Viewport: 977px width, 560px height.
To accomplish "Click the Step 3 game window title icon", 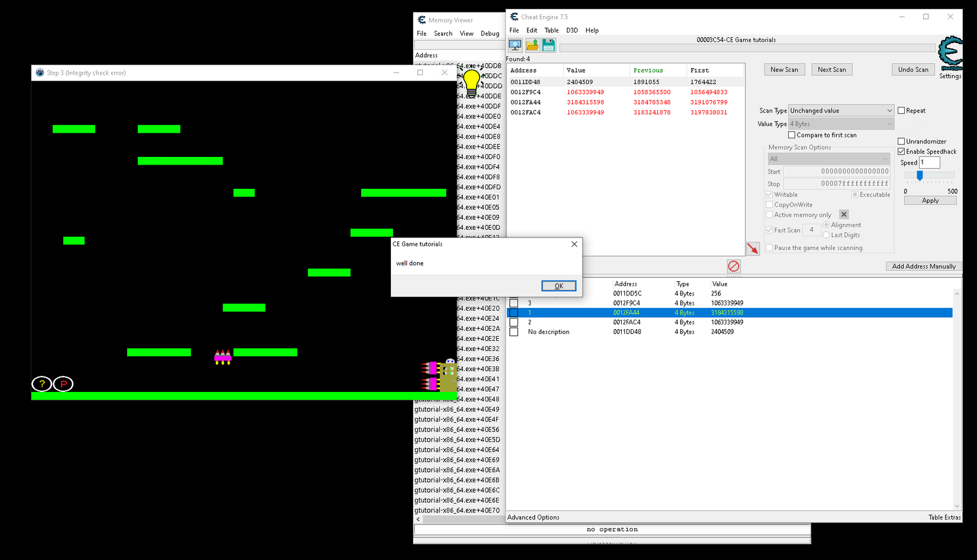I will coord(40,73).
